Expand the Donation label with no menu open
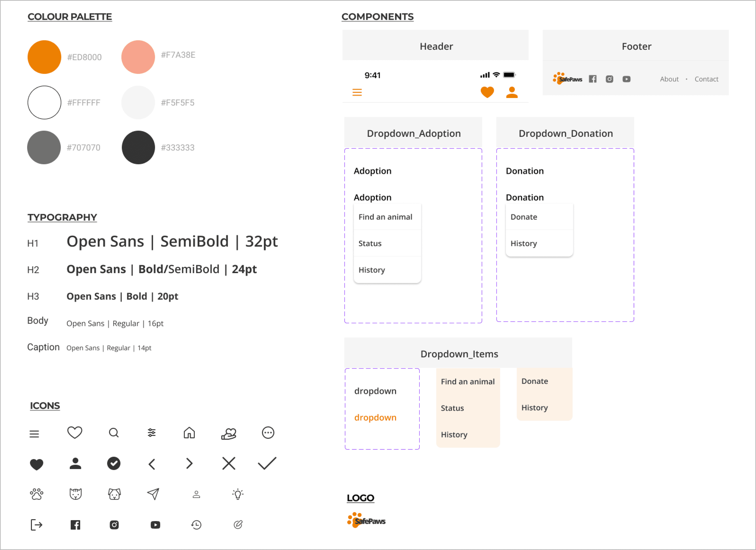The width and height of the screenshot is (756, 550). (525, 171)
